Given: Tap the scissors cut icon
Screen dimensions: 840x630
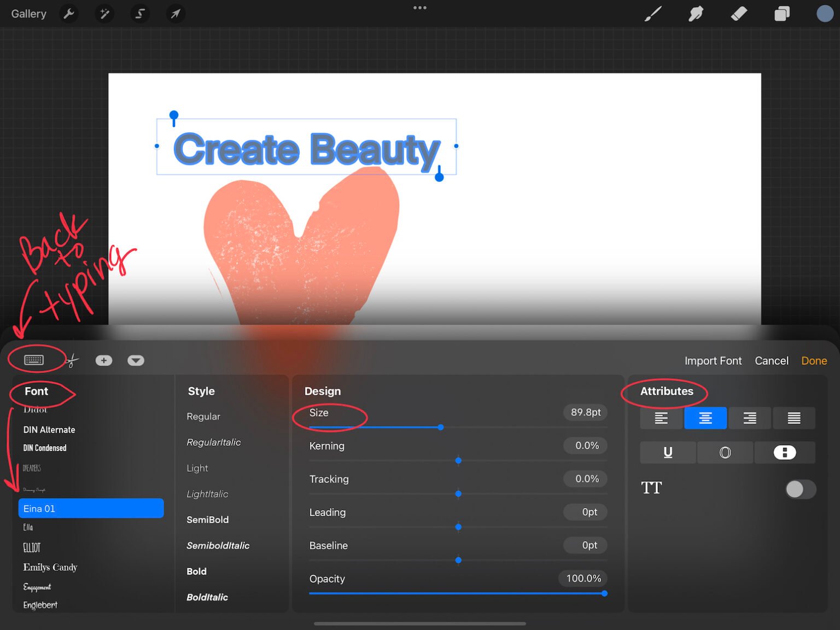Looking at the screenshot, I should (x=72, y=360).
